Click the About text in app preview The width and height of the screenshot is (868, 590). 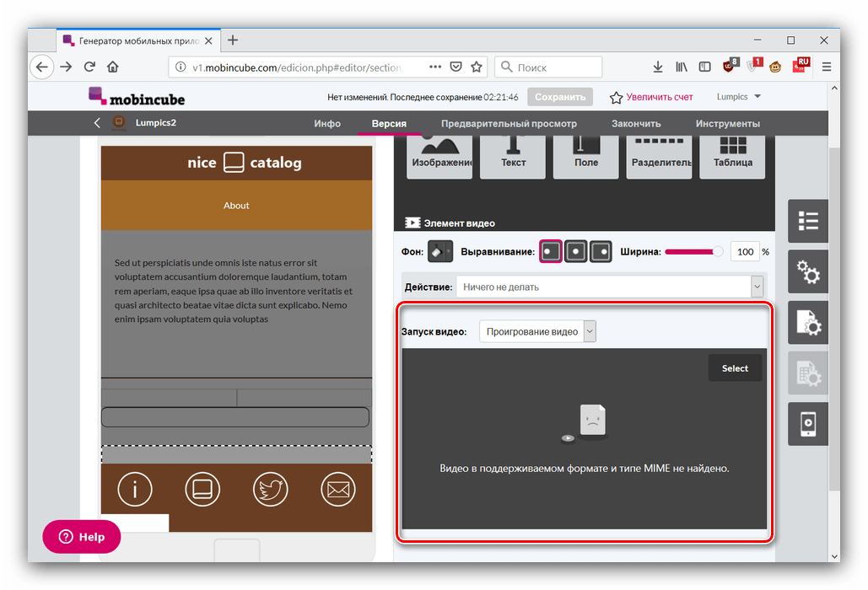236,205
